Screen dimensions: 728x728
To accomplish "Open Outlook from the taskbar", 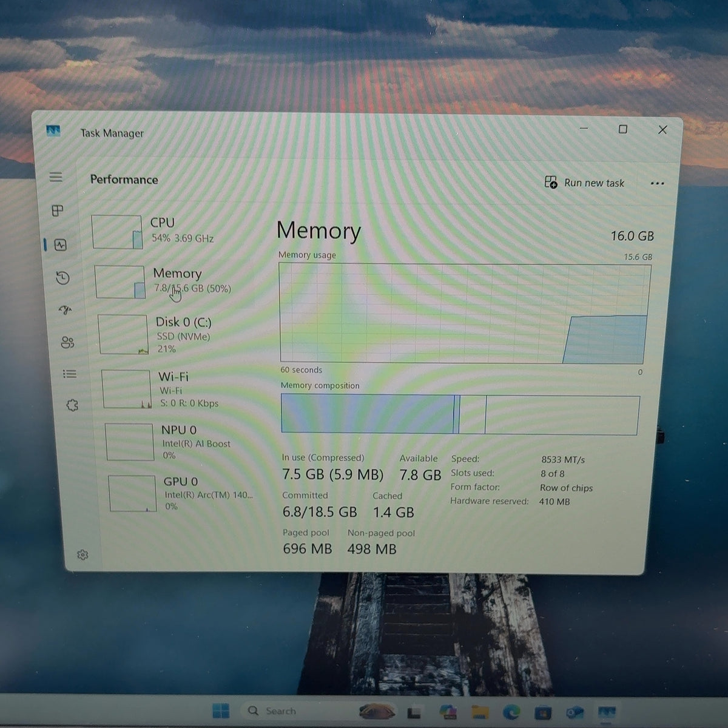I will coord(574,712).
